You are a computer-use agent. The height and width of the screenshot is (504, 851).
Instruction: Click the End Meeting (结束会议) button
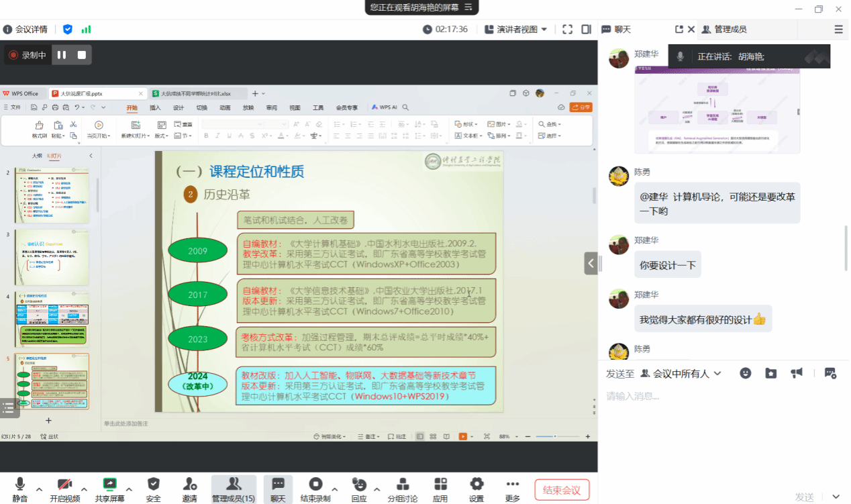562,489
